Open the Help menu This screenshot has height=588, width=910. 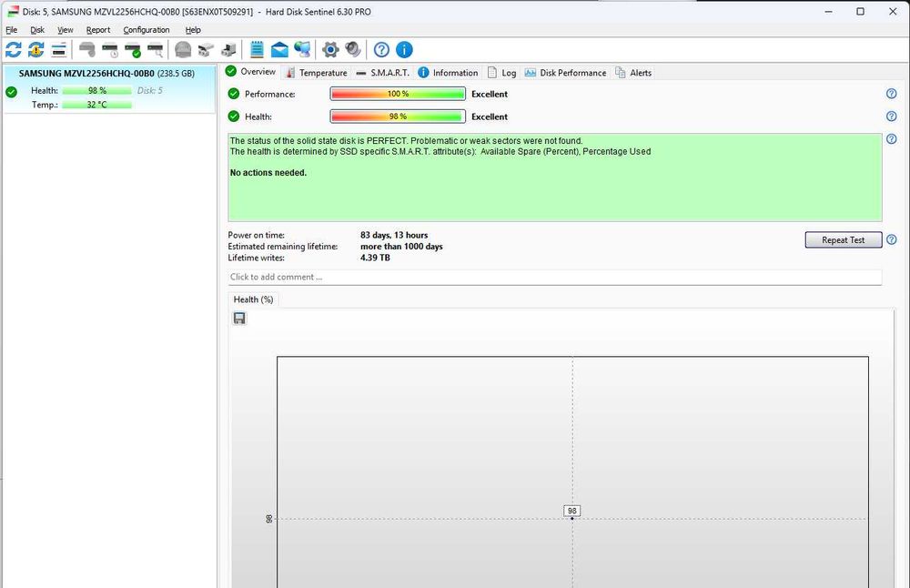193,30
